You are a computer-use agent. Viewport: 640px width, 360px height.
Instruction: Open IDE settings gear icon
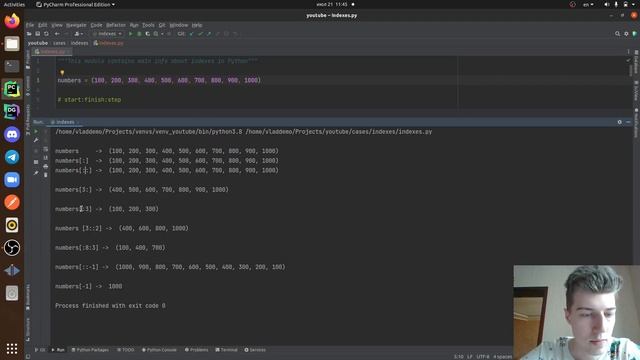626,34
